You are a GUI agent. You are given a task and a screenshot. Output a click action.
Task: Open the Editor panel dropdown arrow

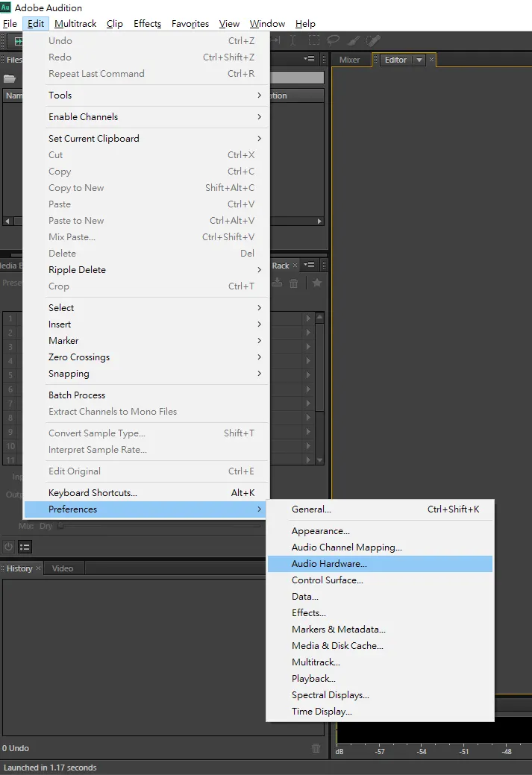419,60
